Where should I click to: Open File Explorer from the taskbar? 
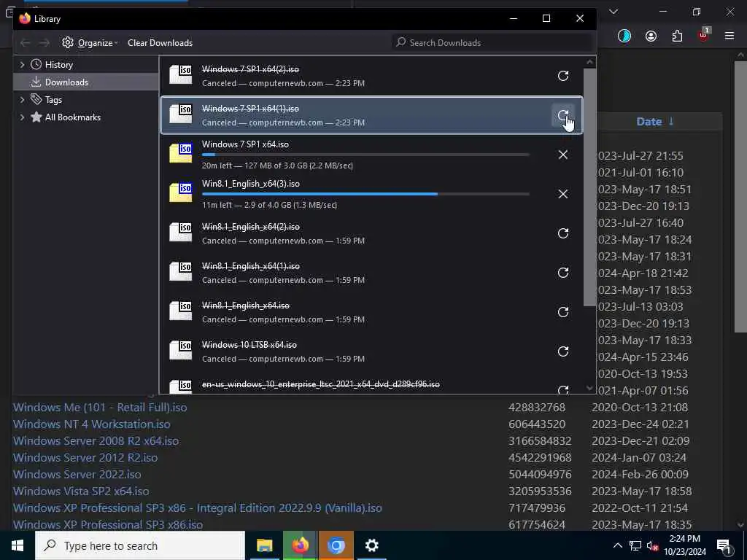pyautogui.click(x=264, y=545)
